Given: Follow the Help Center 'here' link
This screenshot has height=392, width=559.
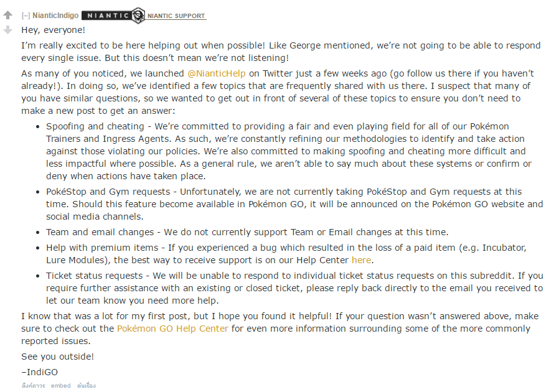Looking at the screenshot, I should point(361,260).
